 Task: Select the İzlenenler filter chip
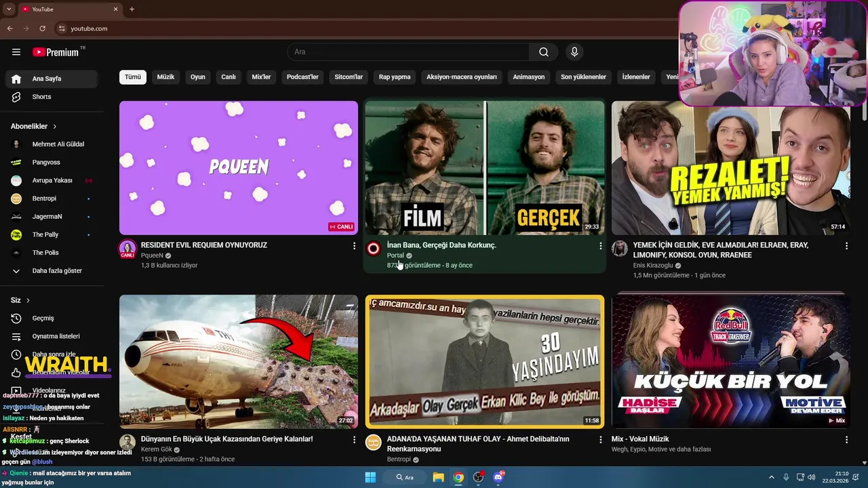(x=636, y=77)
